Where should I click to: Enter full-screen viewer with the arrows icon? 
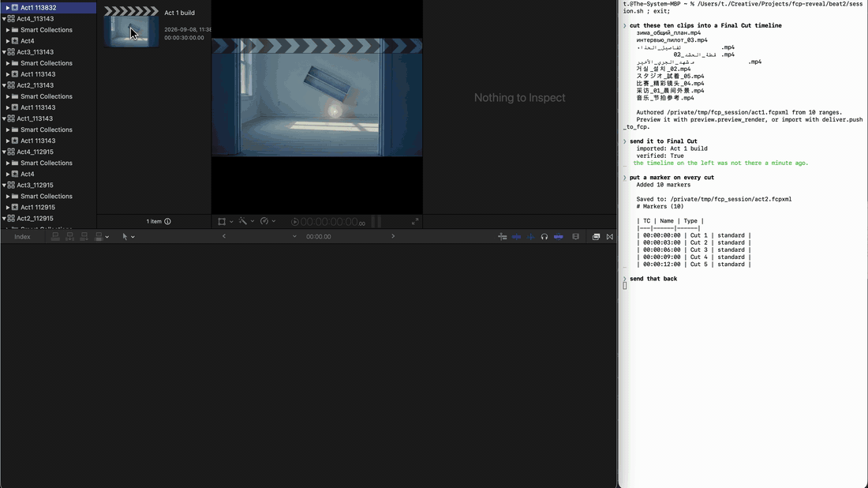click(x=414, y=222)
